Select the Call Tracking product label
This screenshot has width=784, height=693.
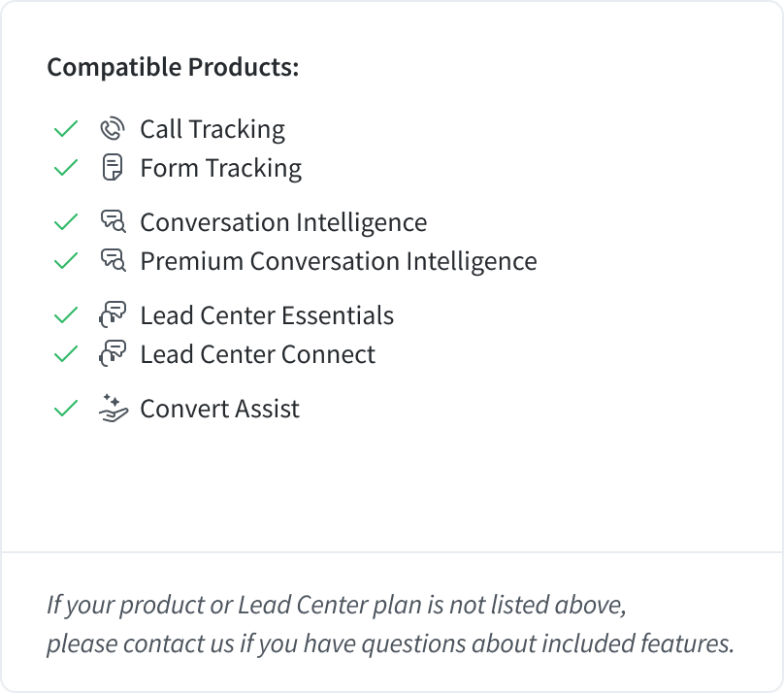[x=212, y=129]
